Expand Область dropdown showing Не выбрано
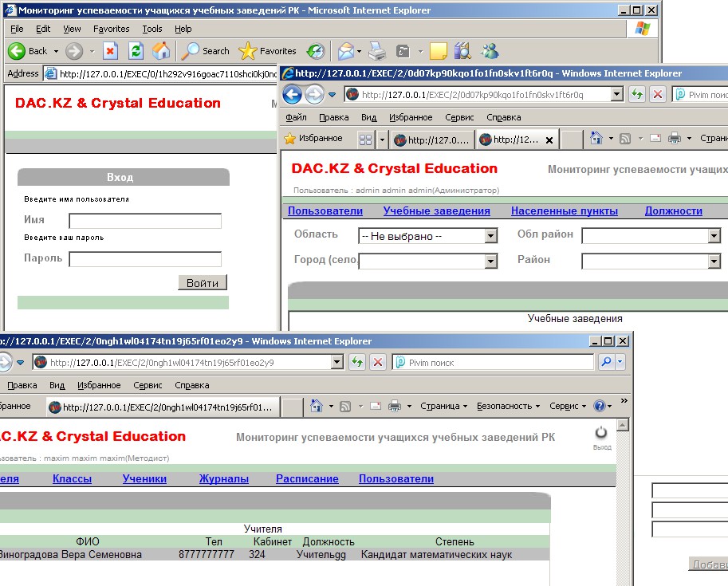The width and height of the screenshot is (728, 586). pyautogui.click(x=491, y=236)
